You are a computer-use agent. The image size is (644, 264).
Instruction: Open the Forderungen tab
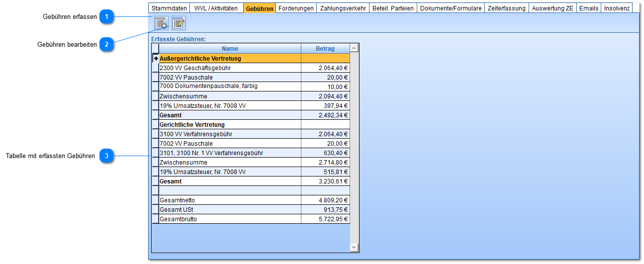tap(296, 8)
